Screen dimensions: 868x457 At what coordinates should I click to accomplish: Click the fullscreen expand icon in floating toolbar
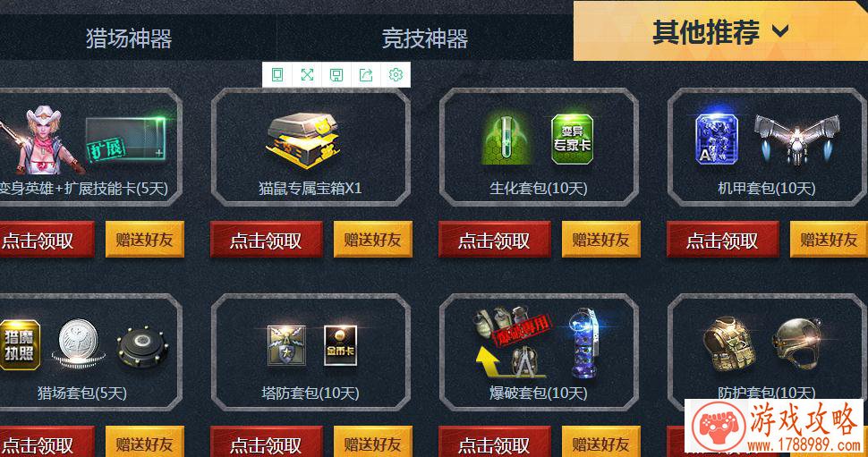pyautogui.click(x=307, y=75)
